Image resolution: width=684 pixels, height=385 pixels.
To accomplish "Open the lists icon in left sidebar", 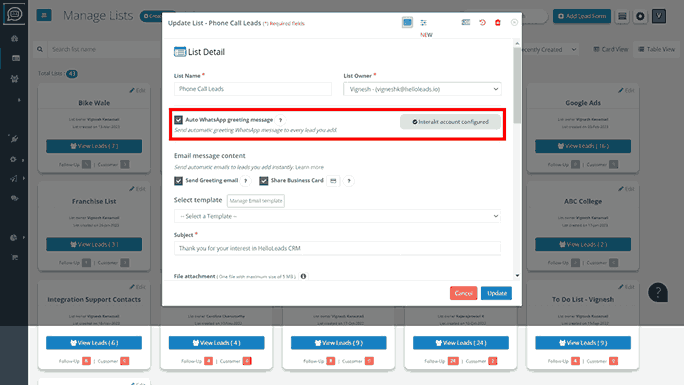I will click(x=16, y=58).
